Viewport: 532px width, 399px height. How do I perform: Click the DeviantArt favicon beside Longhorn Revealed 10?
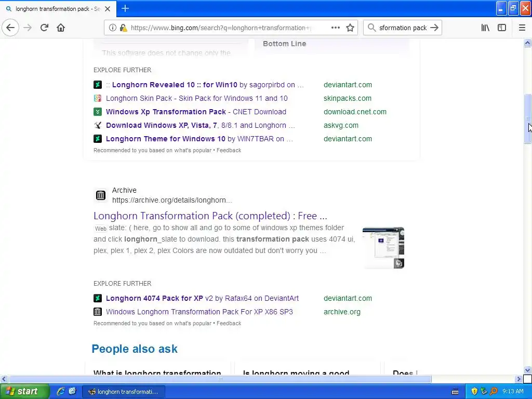[98, 85]
